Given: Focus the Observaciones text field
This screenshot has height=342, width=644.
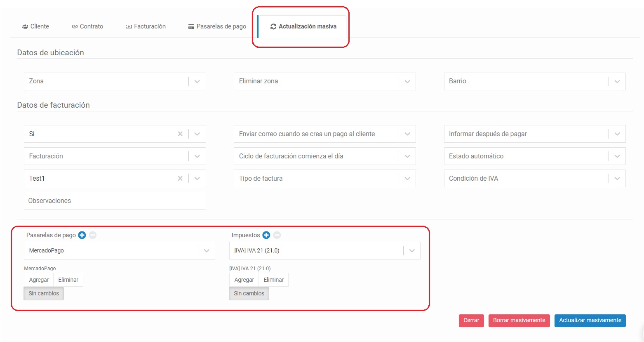Looking at the screenshot, I should (115, 201).
